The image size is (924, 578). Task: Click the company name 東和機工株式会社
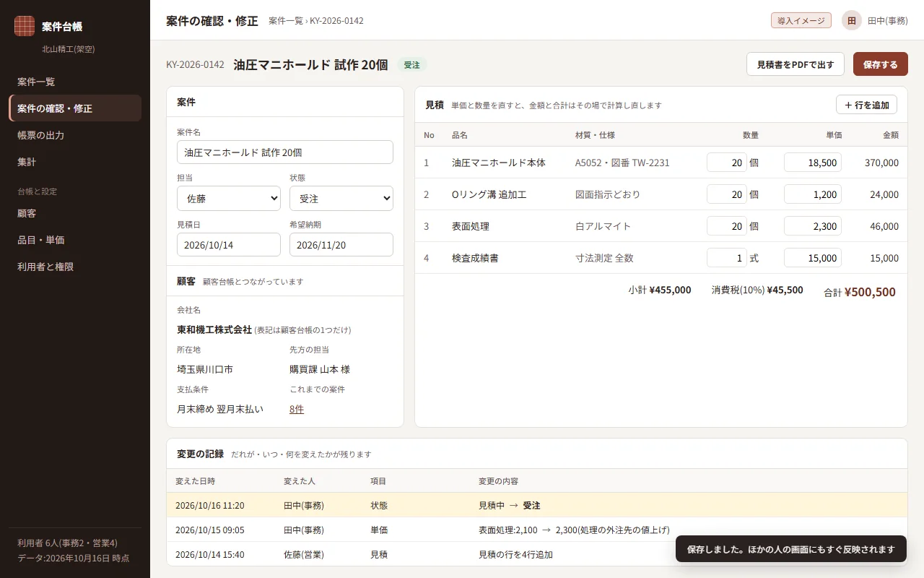(x=214, y=329)
